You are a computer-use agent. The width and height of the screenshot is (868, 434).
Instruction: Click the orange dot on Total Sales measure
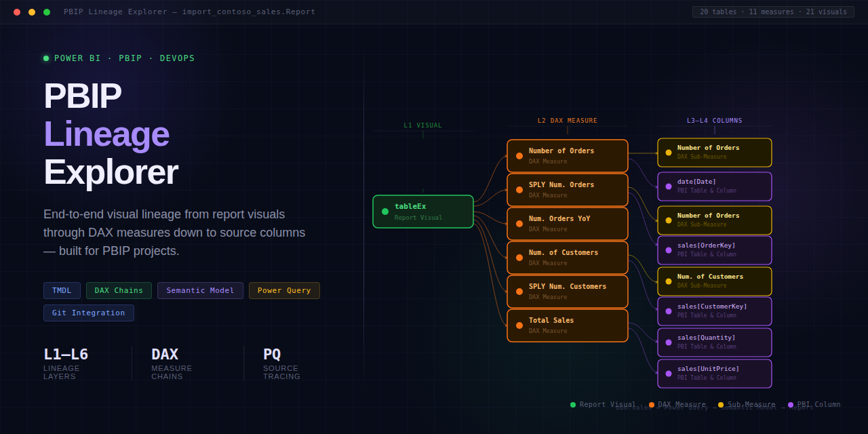click(x=519, y=325)
